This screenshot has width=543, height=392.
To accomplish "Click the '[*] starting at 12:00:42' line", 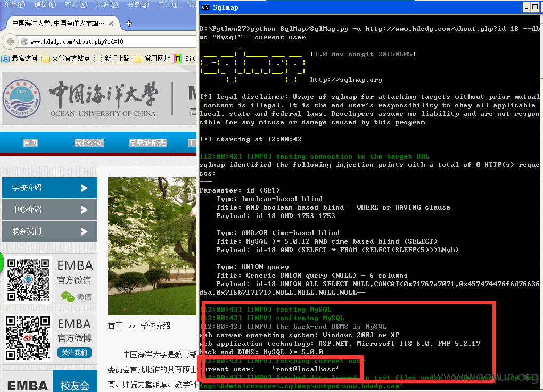I will tap(250, 139).
